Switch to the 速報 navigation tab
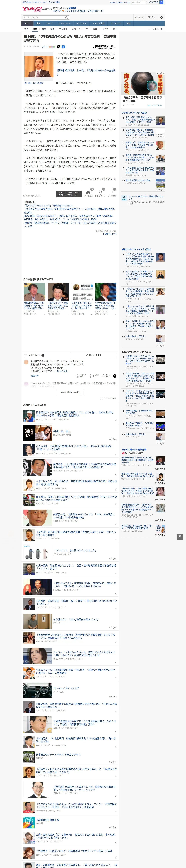Viewport: 186px width, 868px height. (x=38, y=24)
